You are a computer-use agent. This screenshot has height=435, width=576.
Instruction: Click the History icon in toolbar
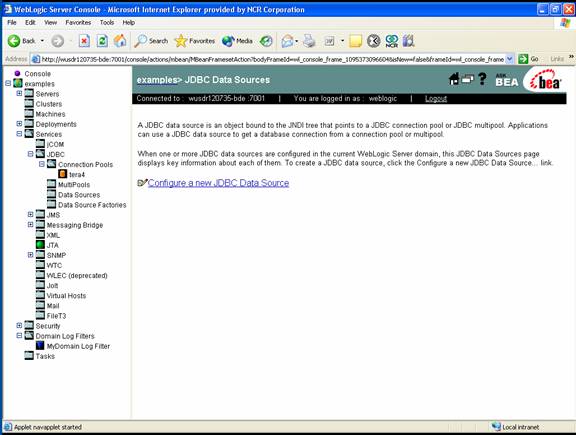pyautogui.click(x=266, y=41)
